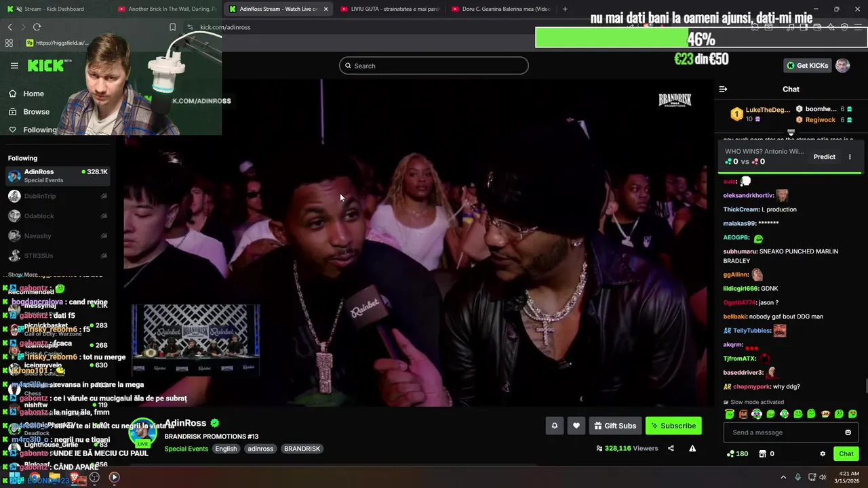
Task: Expand the gift leaderboard arrow
Action: pos(791,133)
